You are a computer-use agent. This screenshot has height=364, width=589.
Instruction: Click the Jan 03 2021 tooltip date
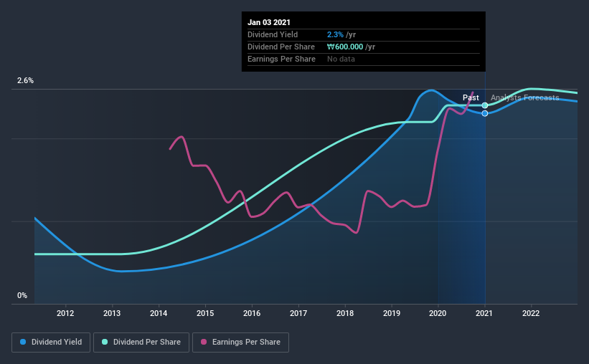(269, 22)
